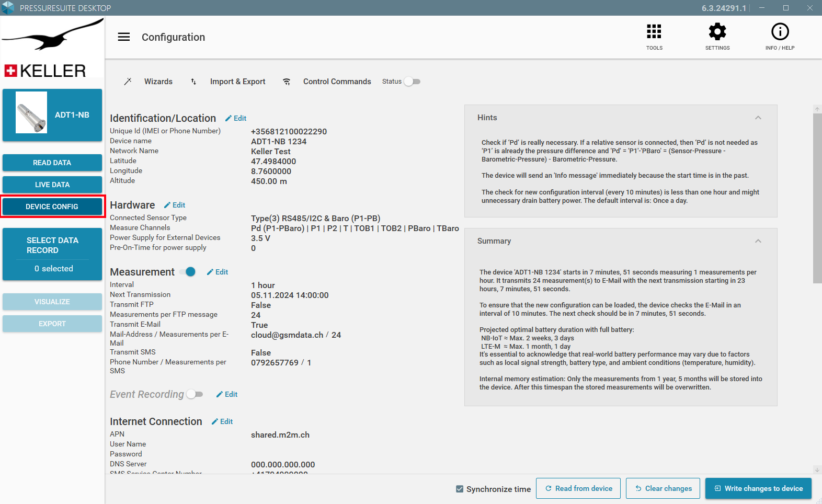Click Clear changes button
The width and height of the screenshot is (822, 504).
click(x=663, y=488)
